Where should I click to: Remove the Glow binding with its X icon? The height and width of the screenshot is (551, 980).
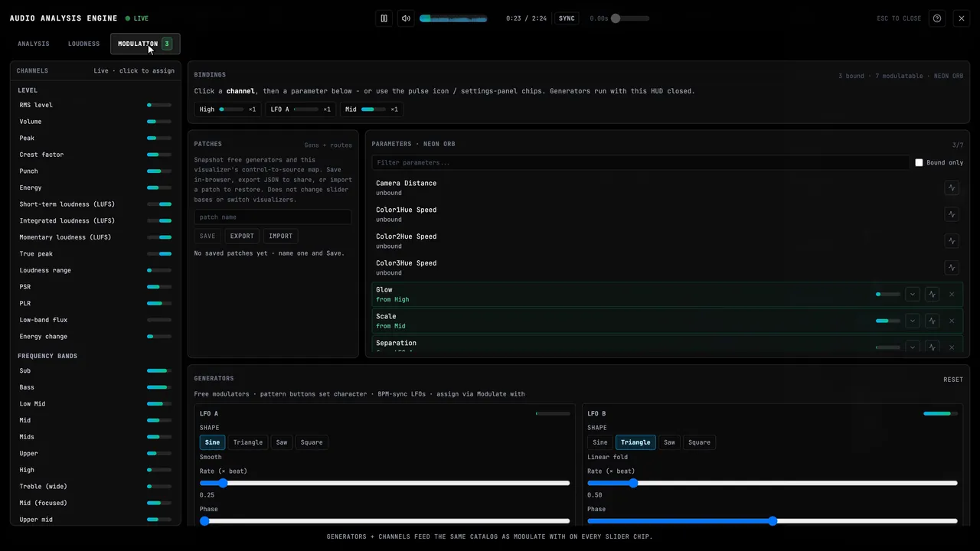952,294
